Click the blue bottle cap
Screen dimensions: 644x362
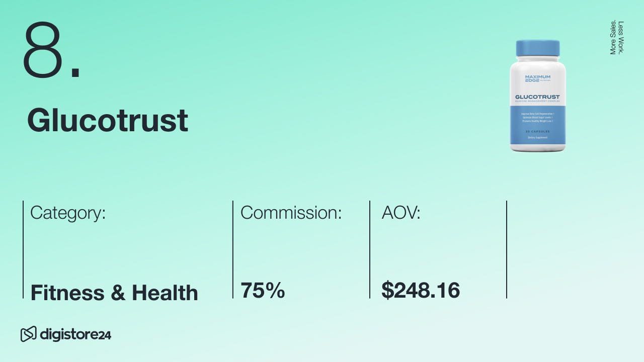click(537, 48)
